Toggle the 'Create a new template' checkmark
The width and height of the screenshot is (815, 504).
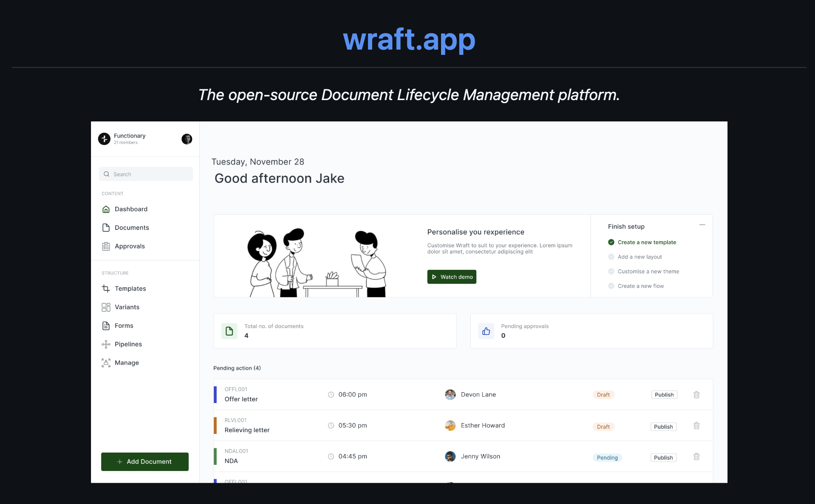click(x=611, y=242)
